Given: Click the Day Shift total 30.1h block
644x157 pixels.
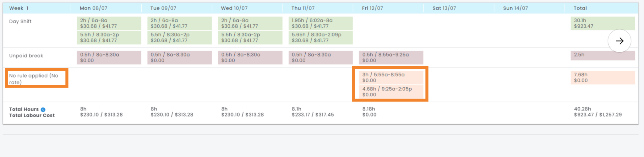Looking at the screenshot, I should (x=602, y=23).
